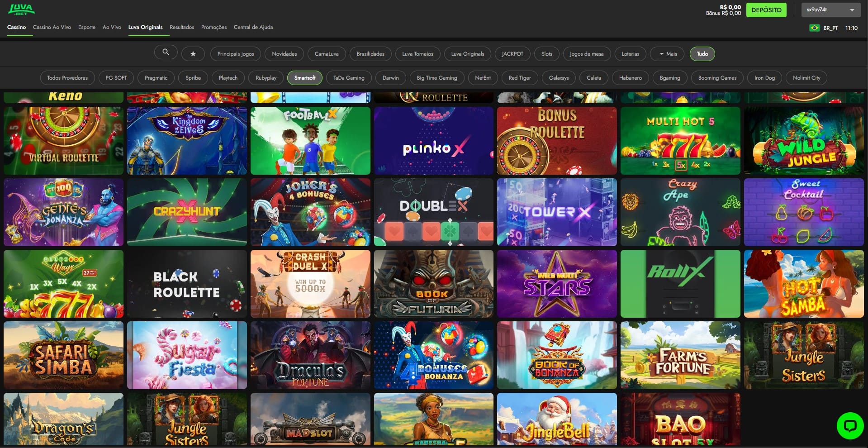The image size is (868, 448).
Task: Open the Resultados tab
Action: (182, 27)
